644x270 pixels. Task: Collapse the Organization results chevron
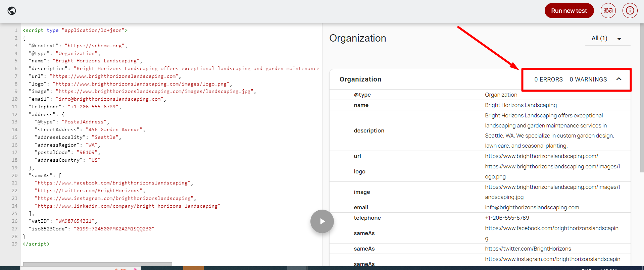click(619, 79)
